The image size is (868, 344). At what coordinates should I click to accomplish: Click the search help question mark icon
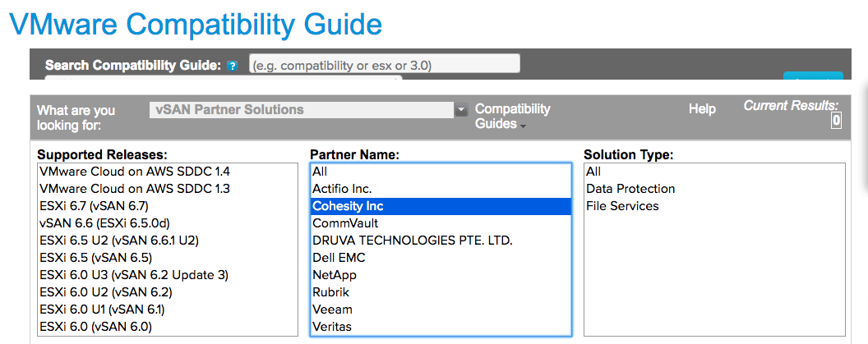233,67
